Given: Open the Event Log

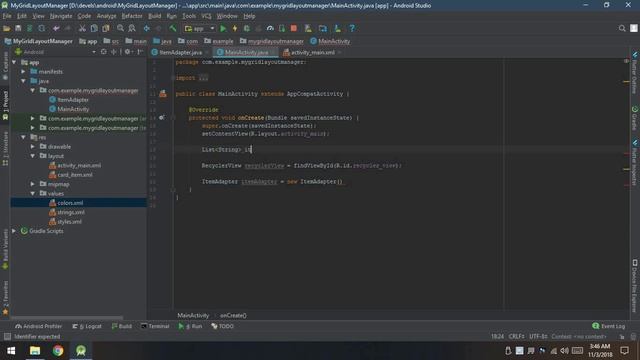Looking at the screenshot, I should 609,326.
